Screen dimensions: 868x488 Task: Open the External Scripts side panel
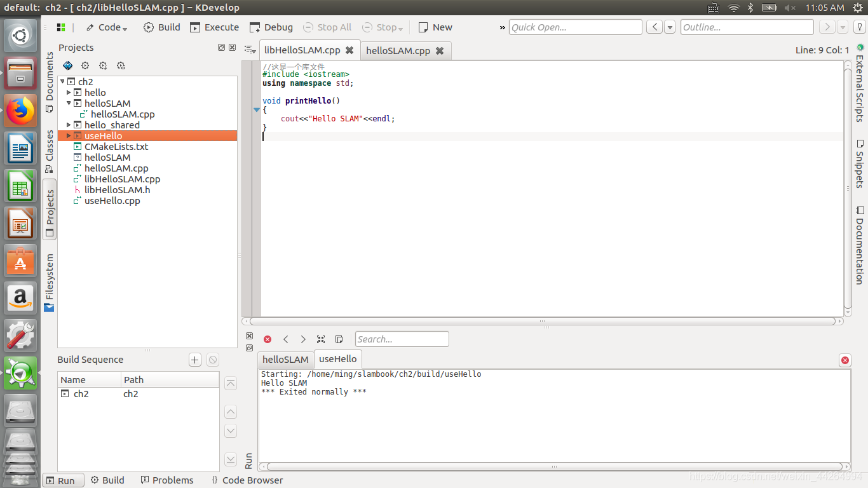tap(860, 83)
